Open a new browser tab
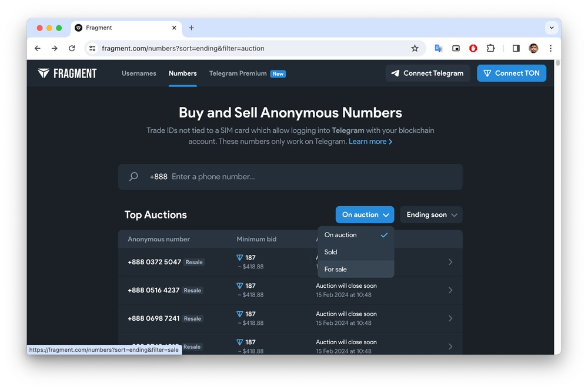This screenshot has width=588, height=390. pos(191,28)
